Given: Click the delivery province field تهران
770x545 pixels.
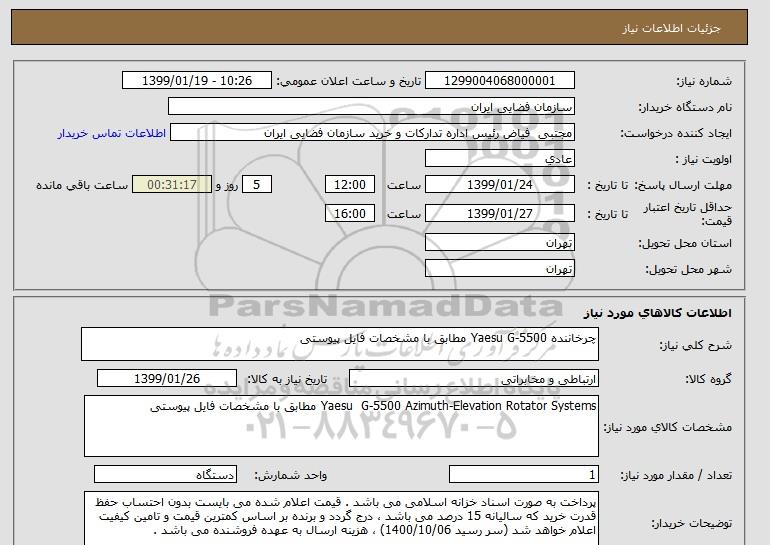Looking at the screenshot, I should [x=499, y=243].
